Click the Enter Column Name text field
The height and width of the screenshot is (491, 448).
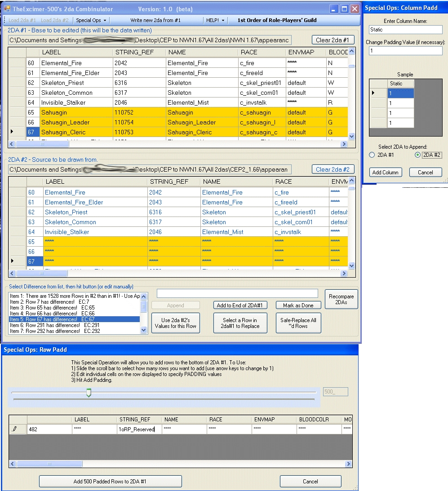coord(406,30)
